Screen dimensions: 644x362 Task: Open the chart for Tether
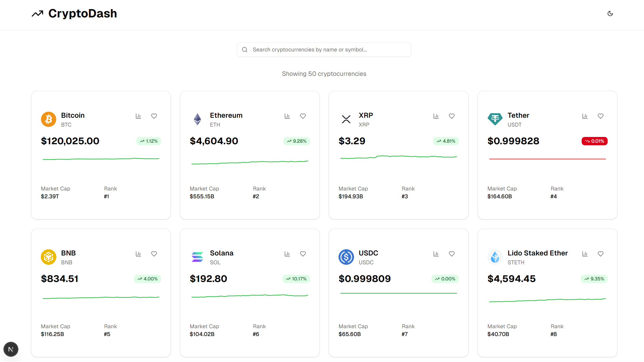585,116
